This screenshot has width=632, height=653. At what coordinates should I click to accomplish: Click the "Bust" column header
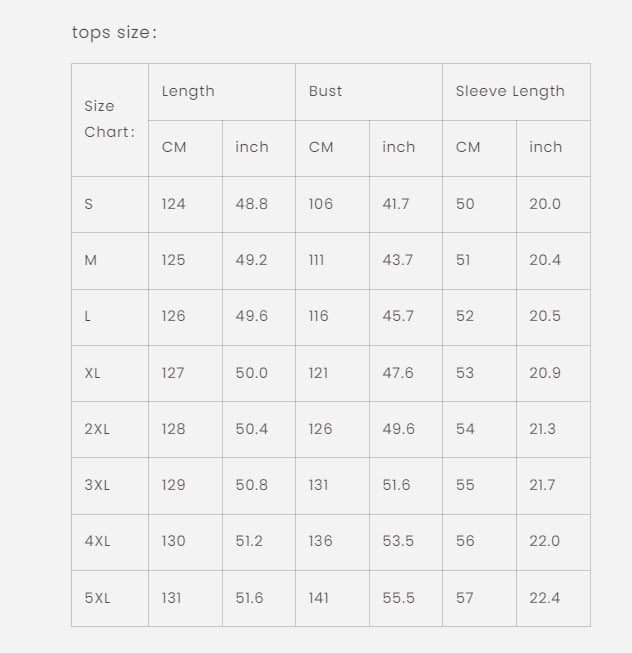(x=325, y=91)
